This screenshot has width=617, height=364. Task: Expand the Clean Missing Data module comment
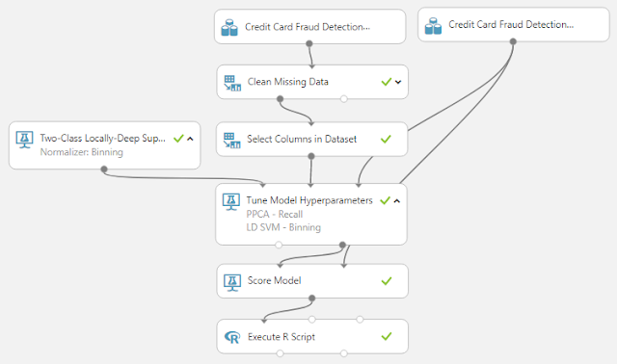point(398,82)
